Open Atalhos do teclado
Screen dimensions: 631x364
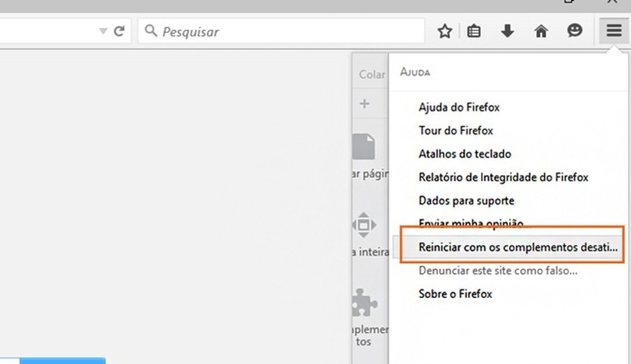pyautogui.click(x=465, y=154)
